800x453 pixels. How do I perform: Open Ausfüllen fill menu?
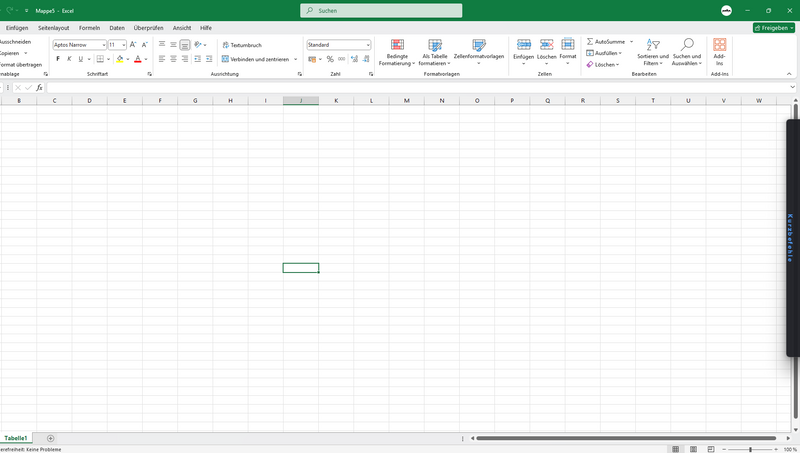[x=604, y=53]
